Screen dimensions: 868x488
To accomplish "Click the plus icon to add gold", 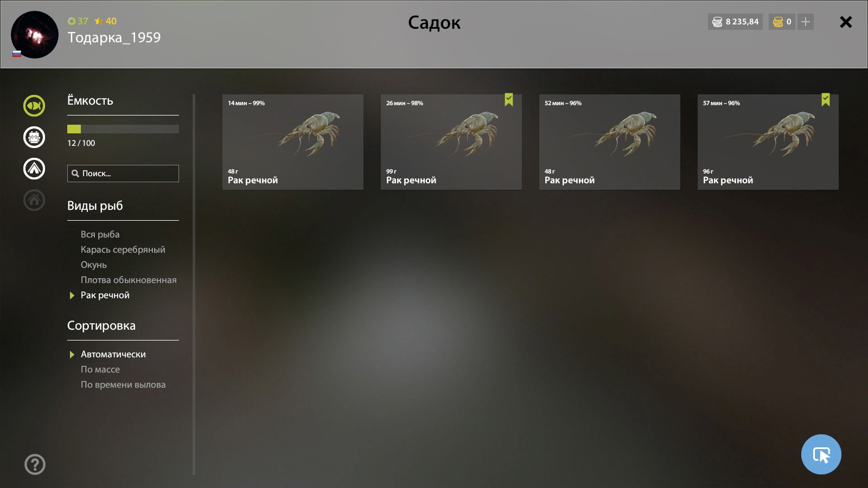I will [x=806, y=22].
